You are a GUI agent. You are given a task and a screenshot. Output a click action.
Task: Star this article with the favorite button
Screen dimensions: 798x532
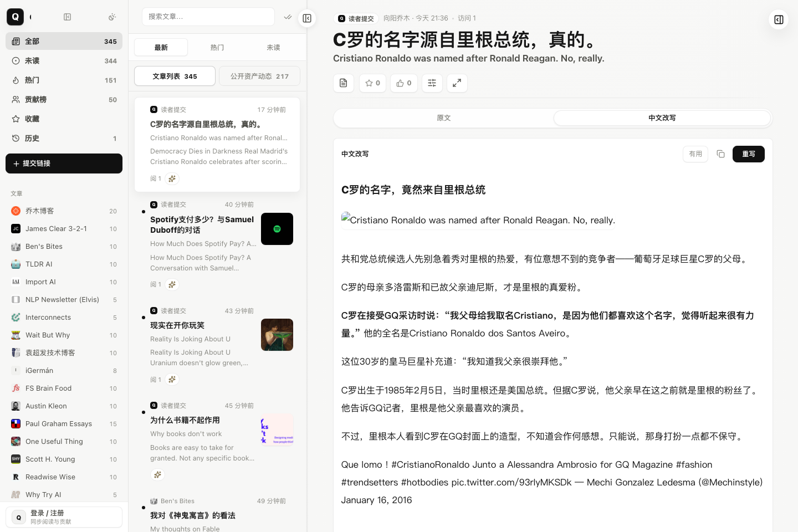[372, 83]
